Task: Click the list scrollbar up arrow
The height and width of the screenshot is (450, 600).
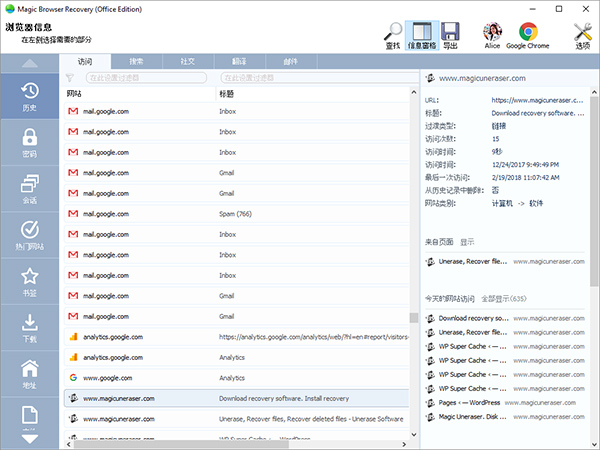Action: tap(414, 92)
